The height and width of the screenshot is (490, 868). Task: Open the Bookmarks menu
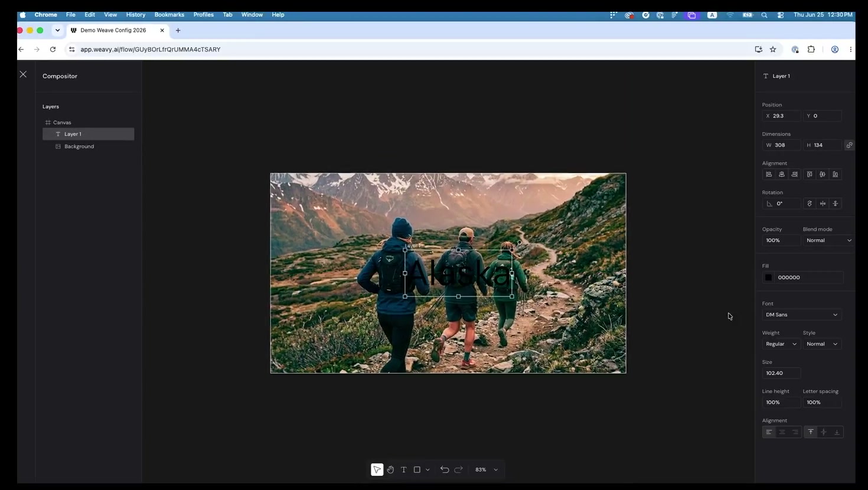tap(169, 15)
